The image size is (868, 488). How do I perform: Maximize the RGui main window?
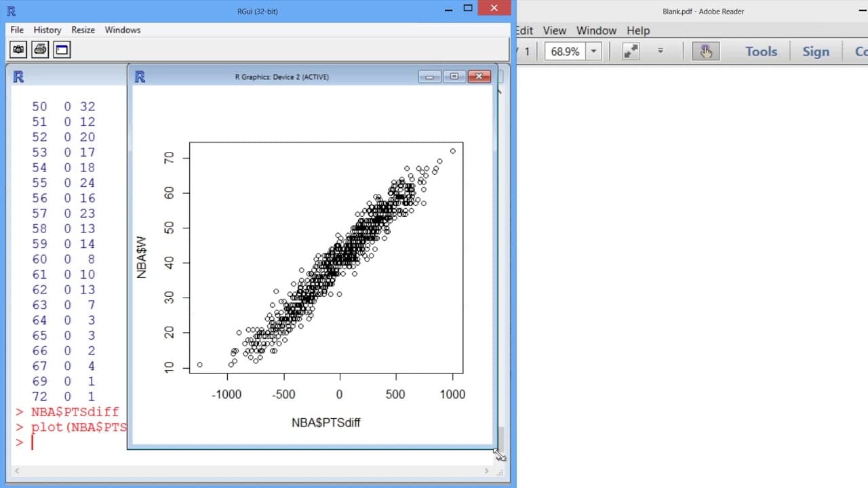(468, 9)
